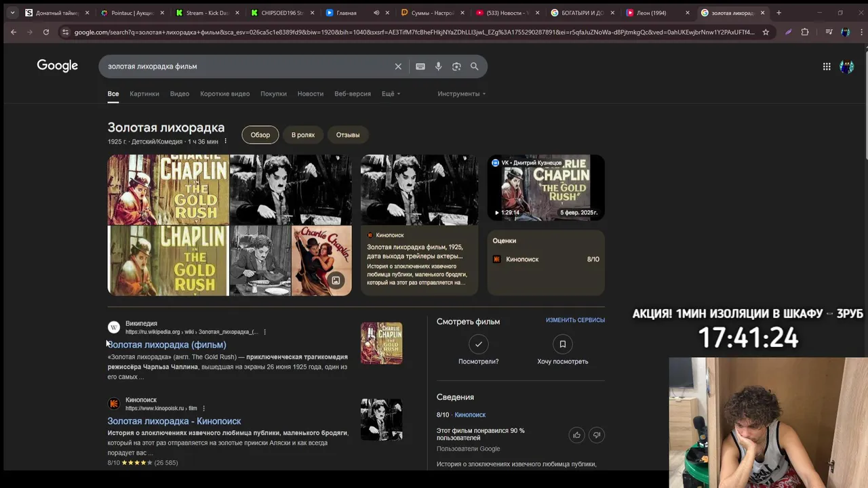
Task: Click the browser address bar
Action: (x=414, y=32)
